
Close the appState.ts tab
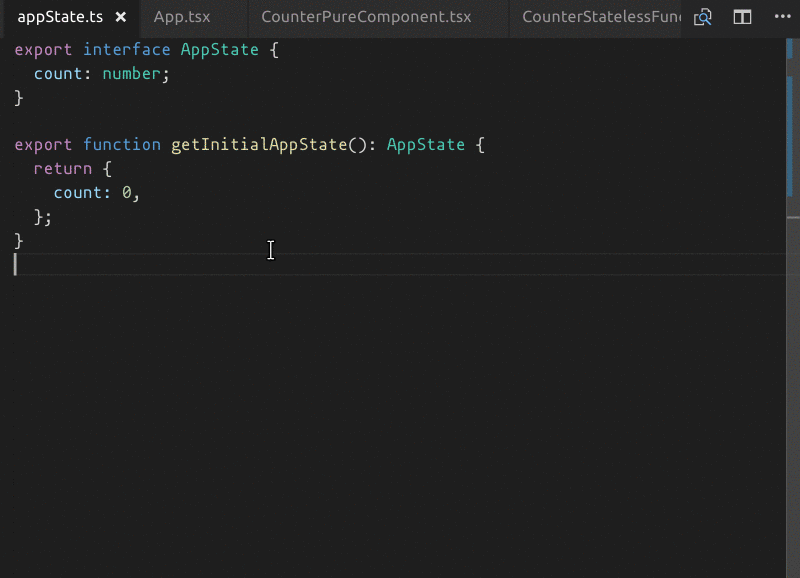click(x=121, y=17)
